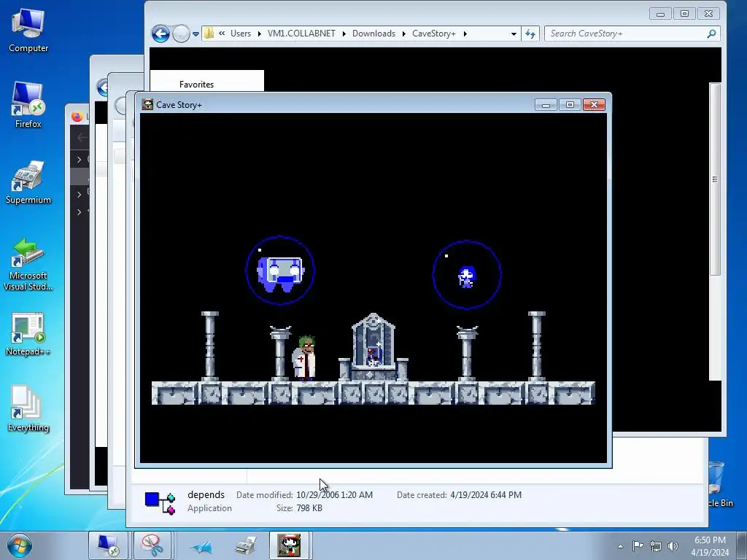
Task: Click Users in the address breadcrumb
Action: pos(241,34)
